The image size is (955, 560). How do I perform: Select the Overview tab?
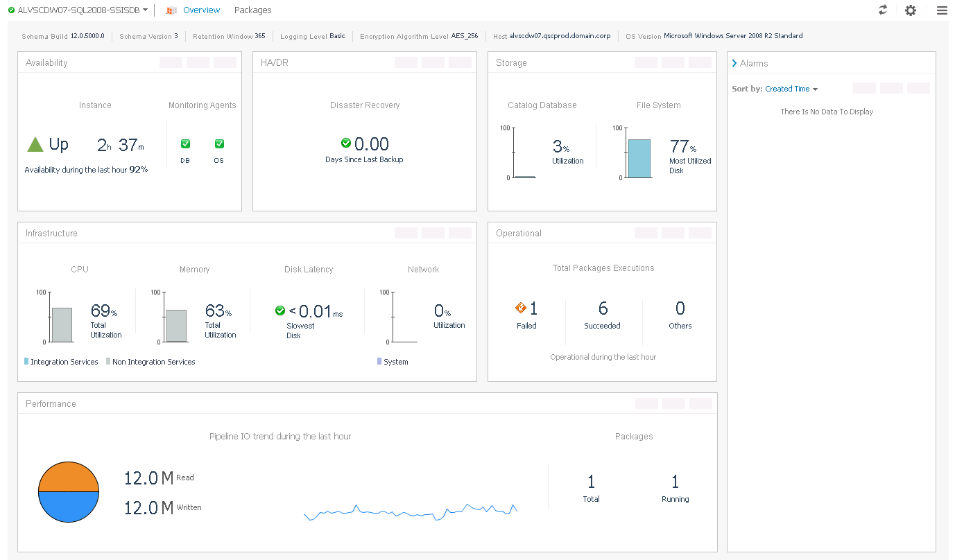pos(201,10)
